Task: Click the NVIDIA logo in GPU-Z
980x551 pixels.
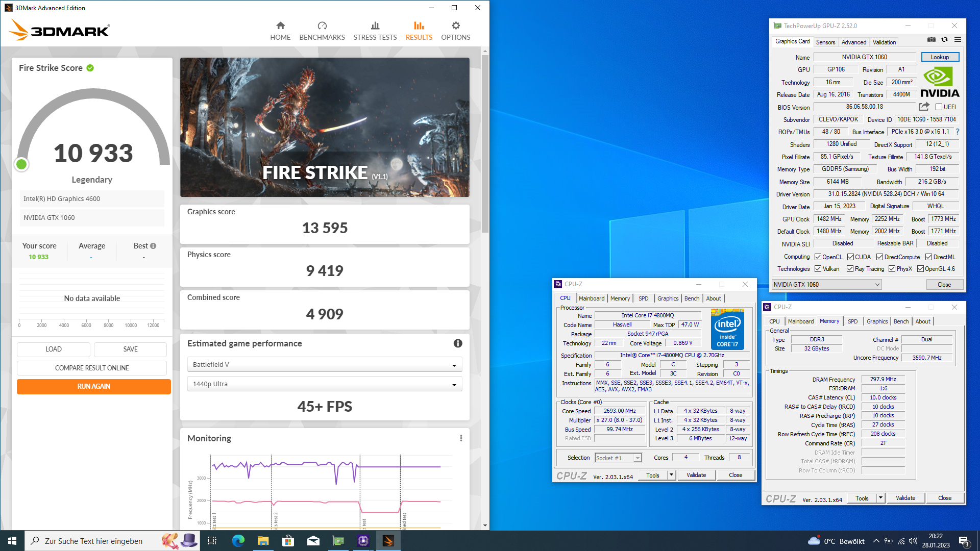Action: pos(940,82)
